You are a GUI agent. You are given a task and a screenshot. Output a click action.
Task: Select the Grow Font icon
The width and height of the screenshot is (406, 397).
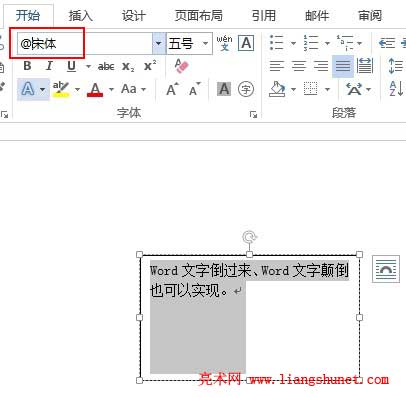173,89
